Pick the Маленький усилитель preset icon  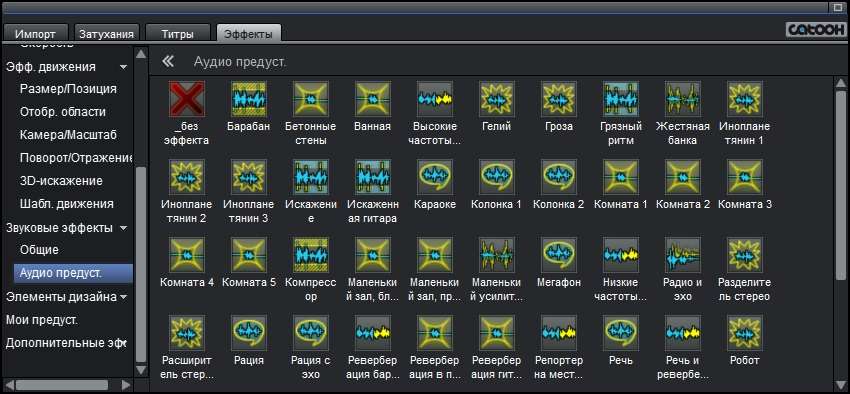click(497, 255)
